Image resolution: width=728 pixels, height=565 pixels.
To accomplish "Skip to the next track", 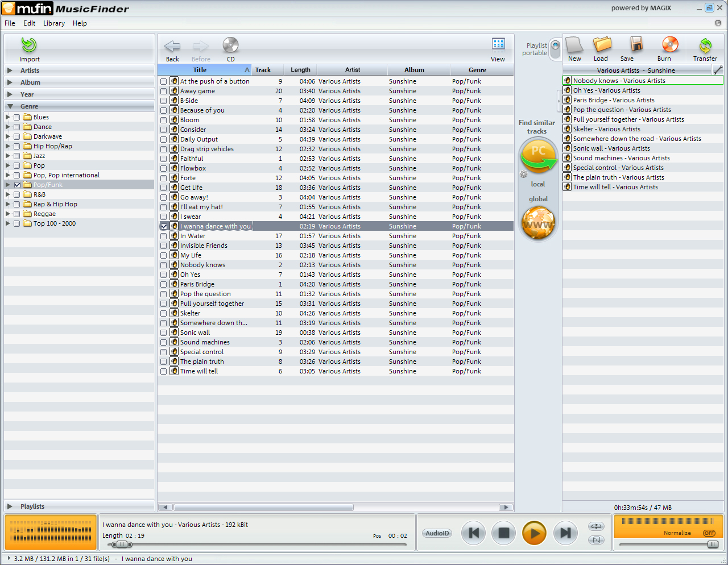I will tap(565, 533).
